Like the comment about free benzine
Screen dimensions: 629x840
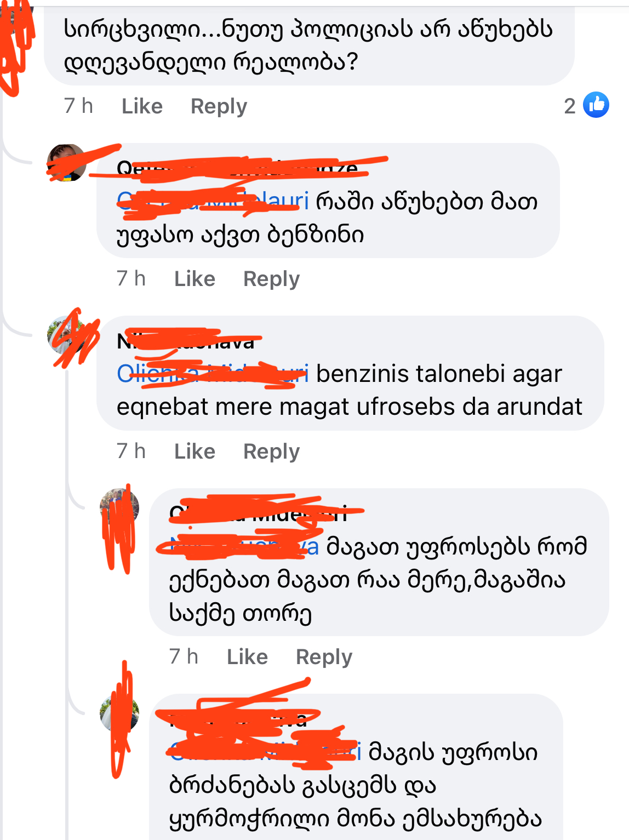click(x=195, y=278)
